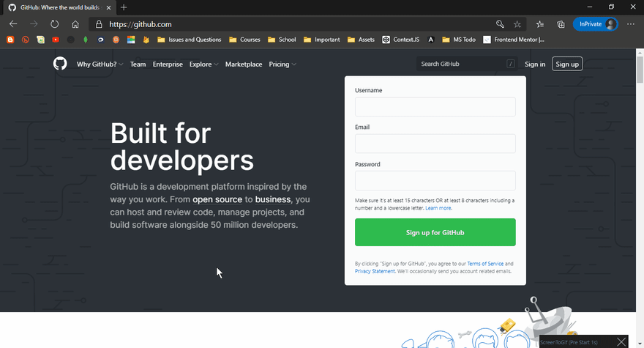This screenshot has width=644, height=348.
Task: Open the InPrivate profile button
Action: pyautogui.click(x=596, y=24)
